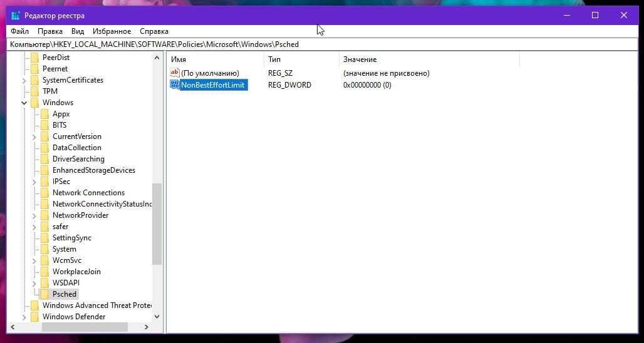Select the BITS folder icon
Screen dimensions: 644x343
pyautogui.click(x=44, y=125)
